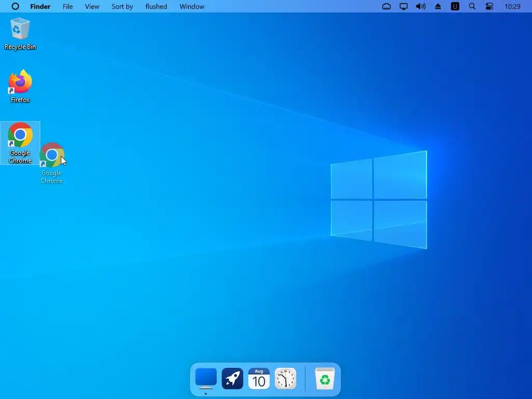Click the display monitor status icon
This screenshot has height=399, width=532.
pos(403,6)
